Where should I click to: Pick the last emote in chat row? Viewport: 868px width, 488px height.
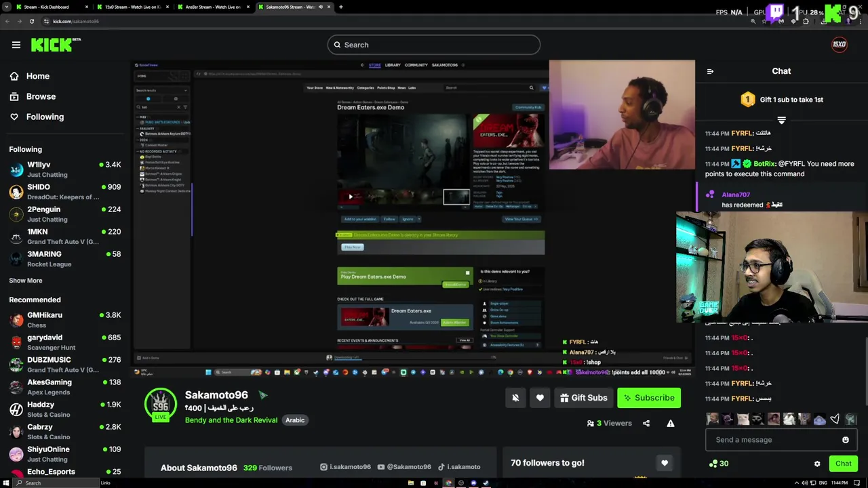point(850,420)
